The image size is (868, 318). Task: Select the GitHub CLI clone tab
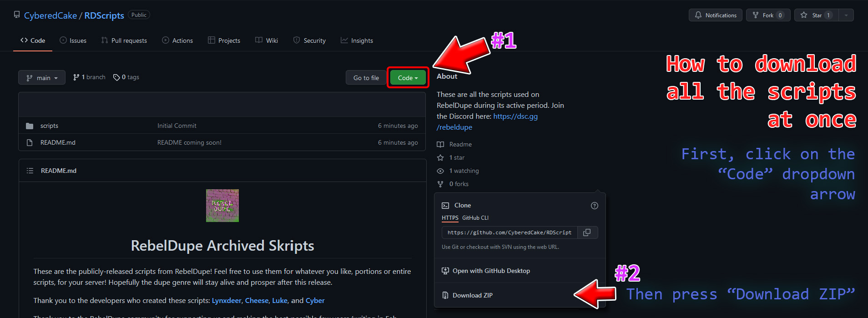475,218
